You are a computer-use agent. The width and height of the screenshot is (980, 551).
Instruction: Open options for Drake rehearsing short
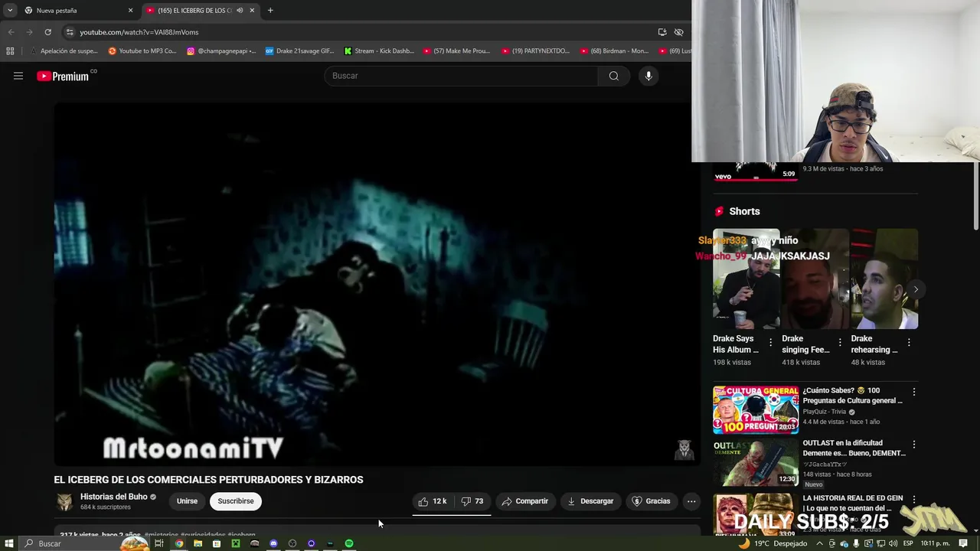(909, 343)
